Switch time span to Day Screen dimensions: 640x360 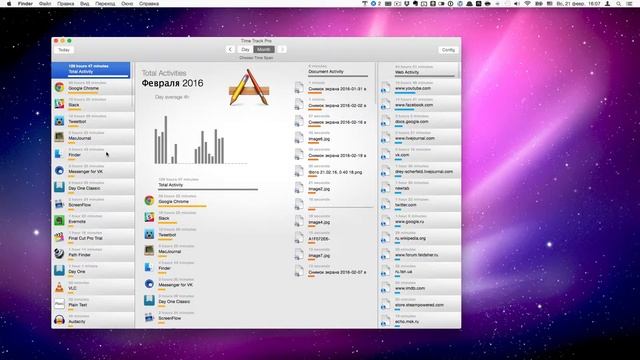[x=245, y=49]
